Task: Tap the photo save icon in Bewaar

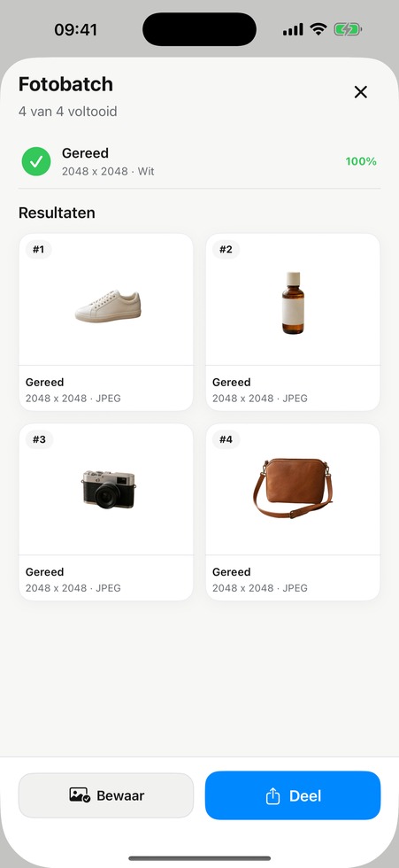Action: click(x=80, y=795)
